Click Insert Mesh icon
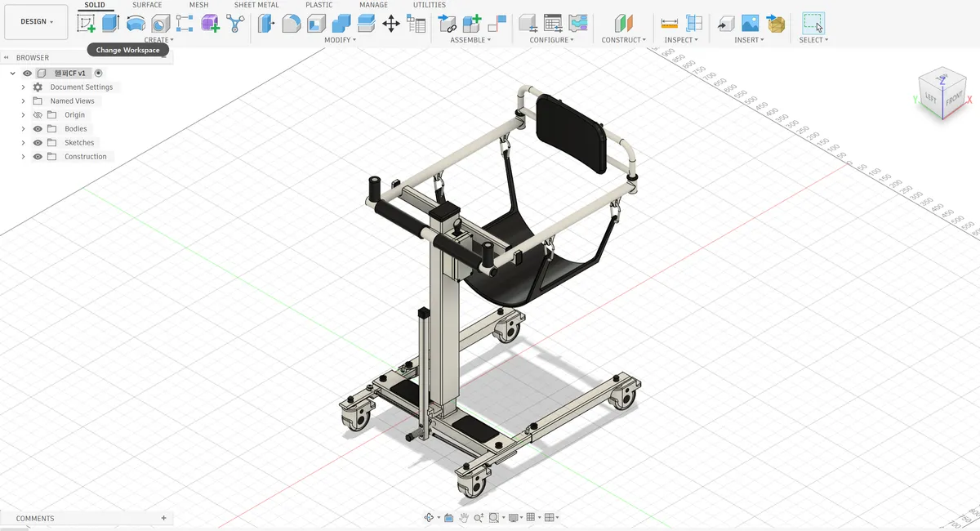The image size is (980, 531). (775, 24)
